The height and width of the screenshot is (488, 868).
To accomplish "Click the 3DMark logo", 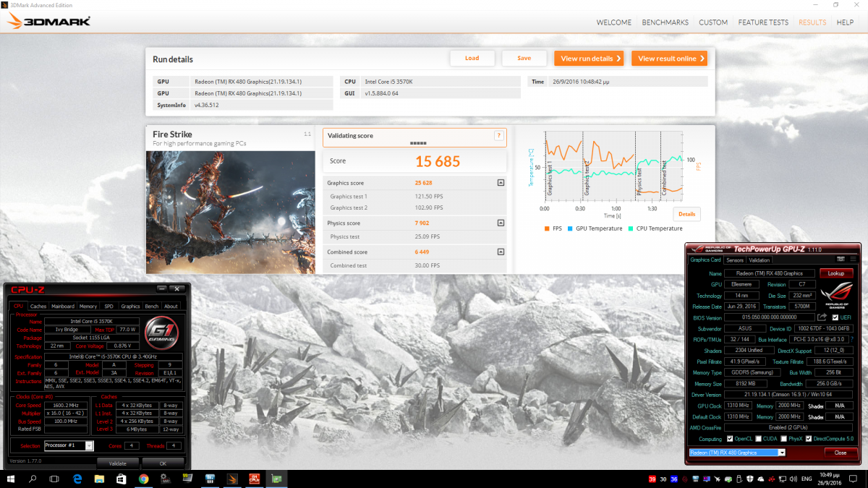I will click(49, 22).
